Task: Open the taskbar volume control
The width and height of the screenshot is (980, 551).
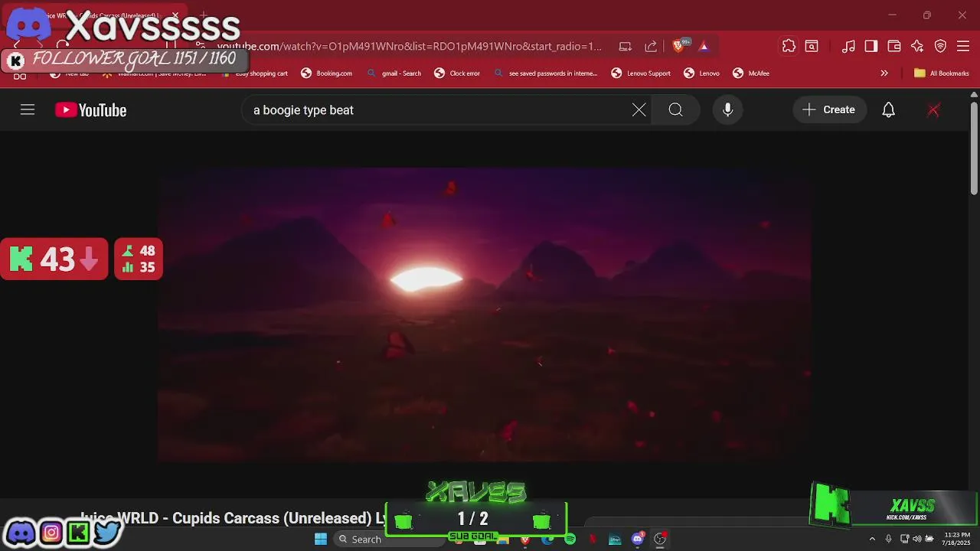Action: [x=916, y=539]
